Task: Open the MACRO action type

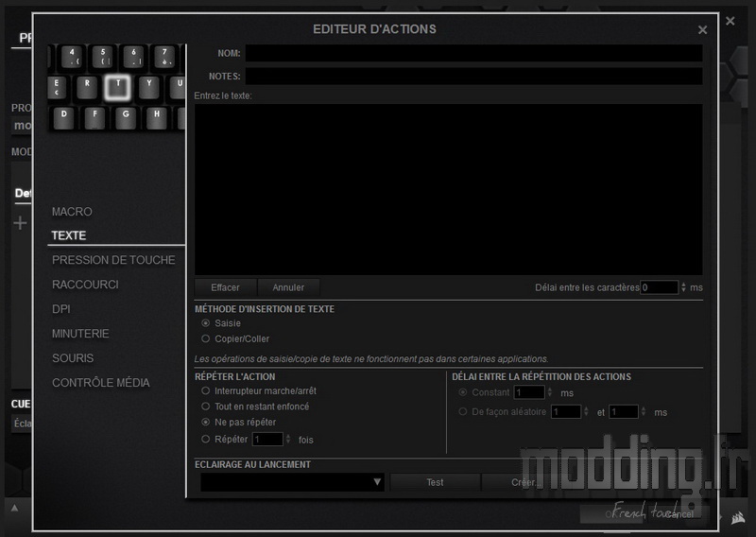Action: tap(72, 212)
